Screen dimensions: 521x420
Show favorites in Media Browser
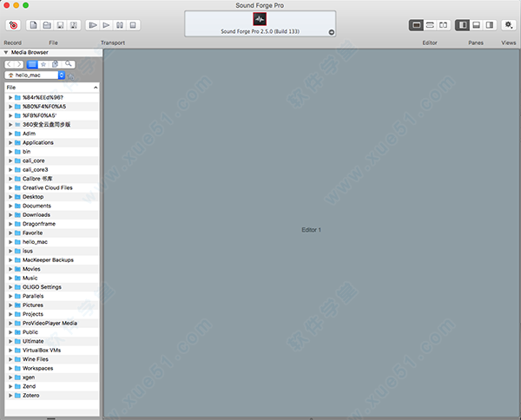point(43,64)
